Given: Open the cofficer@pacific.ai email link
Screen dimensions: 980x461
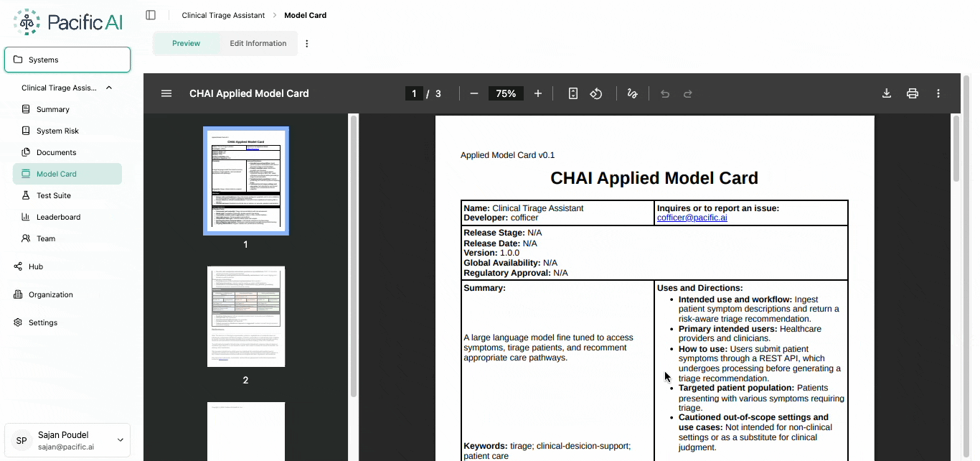Looking at the screenshot, I should pos(692,217).
